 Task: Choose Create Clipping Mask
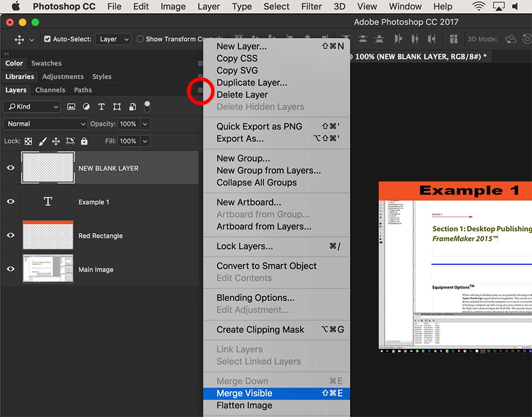[x=277, y=329]
